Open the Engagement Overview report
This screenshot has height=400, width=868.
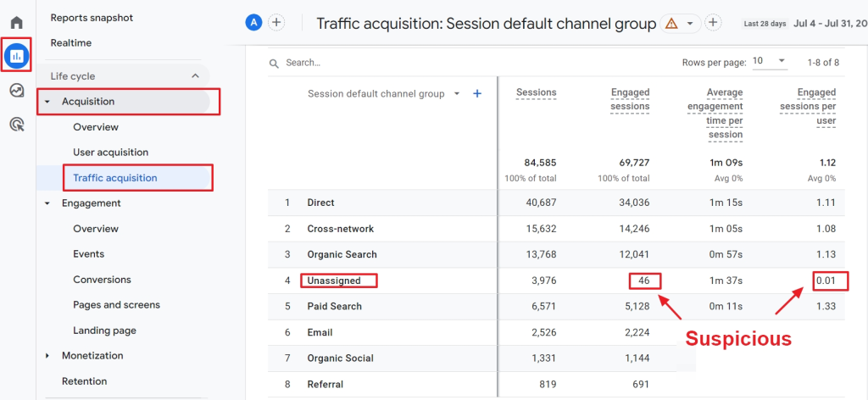click(96, 229)
